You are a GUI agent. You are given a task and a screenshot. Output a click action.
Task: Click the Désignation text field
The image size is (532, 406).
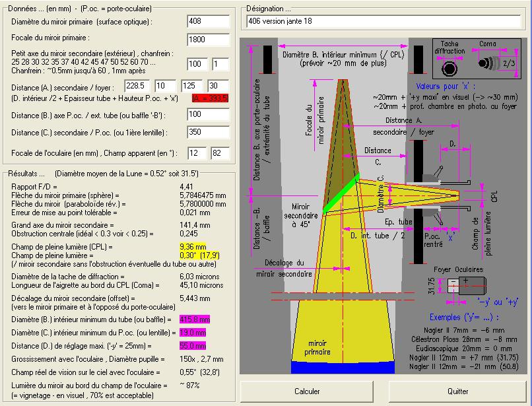pos(383,21)
